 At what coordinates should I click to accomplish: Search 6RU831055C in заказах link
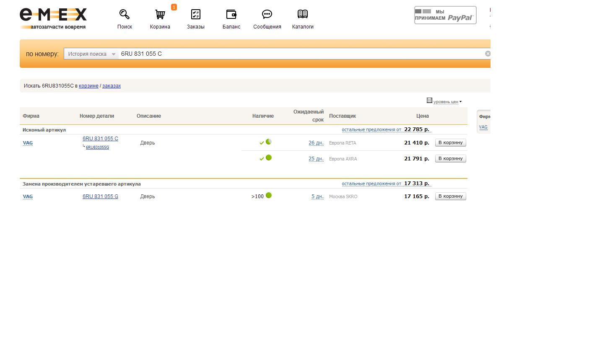pyautogui.click(x=112, y=86)
